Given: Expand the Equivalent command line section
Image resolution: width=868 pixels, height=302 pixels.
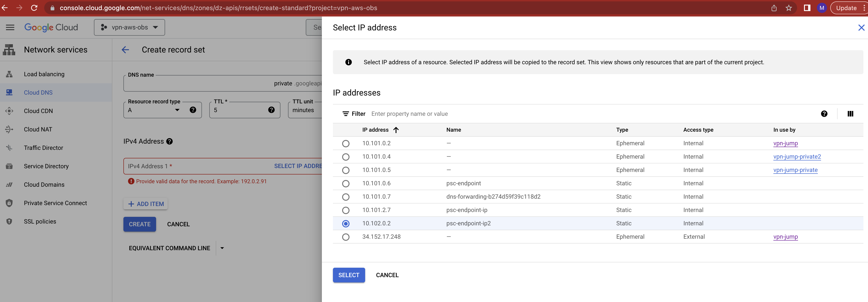Looking at the screenshot, I should [222, 248].
